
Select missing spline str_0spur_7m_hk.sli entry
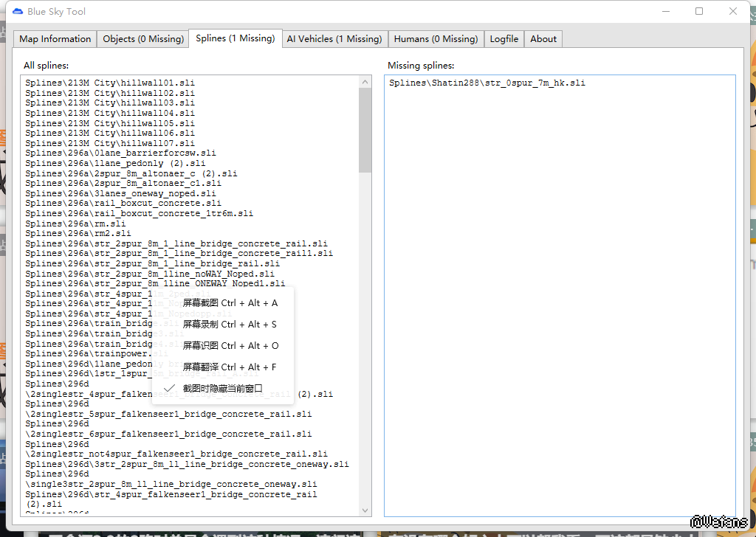[x=487, y=83]
